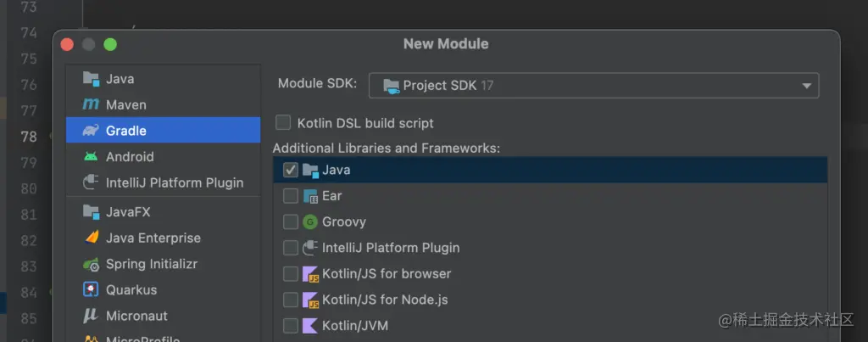Select Java Enterprise module type
Screen dimensions: 868x342
[164, 238]
